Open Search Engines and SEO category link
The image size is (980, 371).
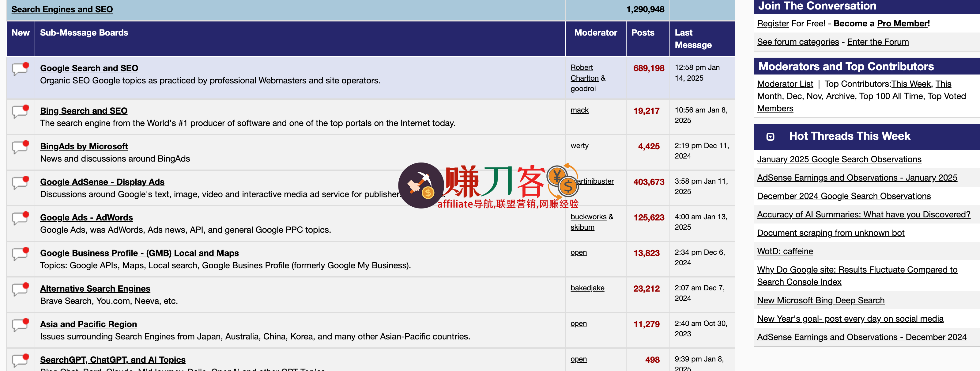62,9
